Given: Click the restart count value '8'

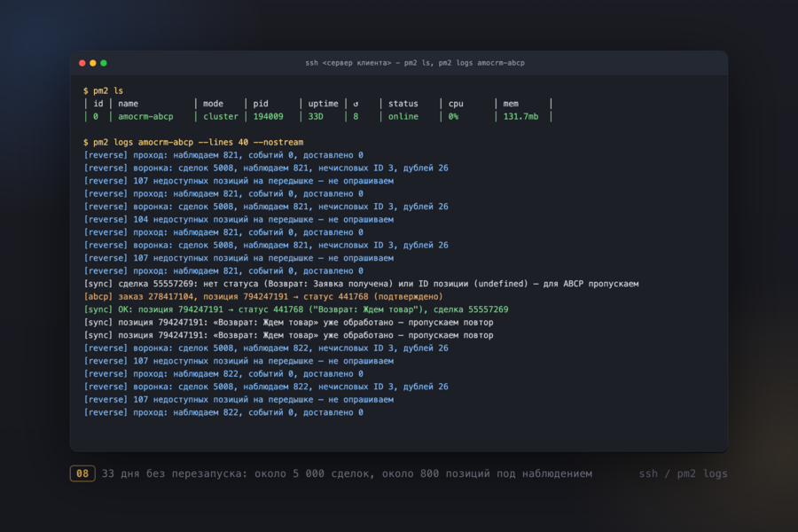Looking at the screenshot, I should click(x=356, y=116).
